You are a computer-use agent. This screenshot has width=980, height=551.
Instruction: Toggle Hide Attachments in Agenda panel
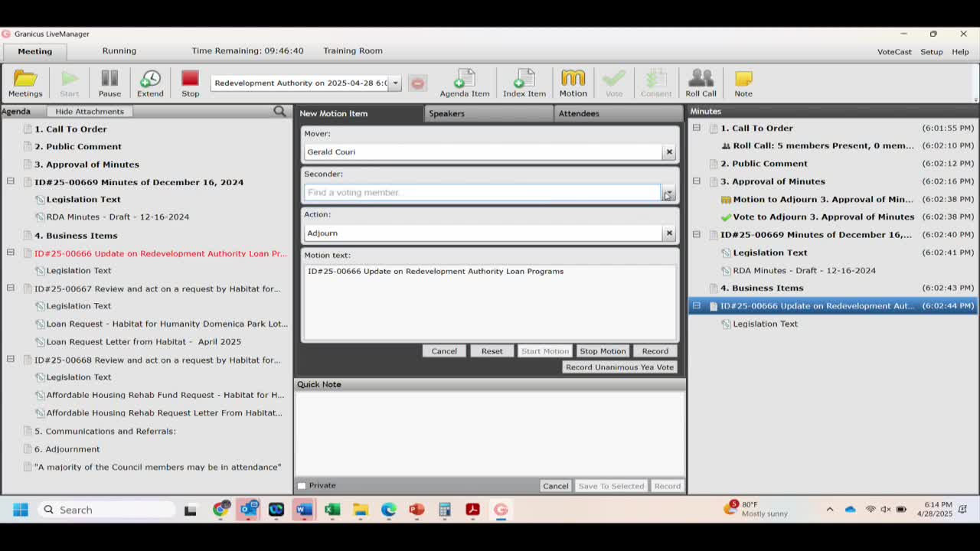(x=90, y=112)
